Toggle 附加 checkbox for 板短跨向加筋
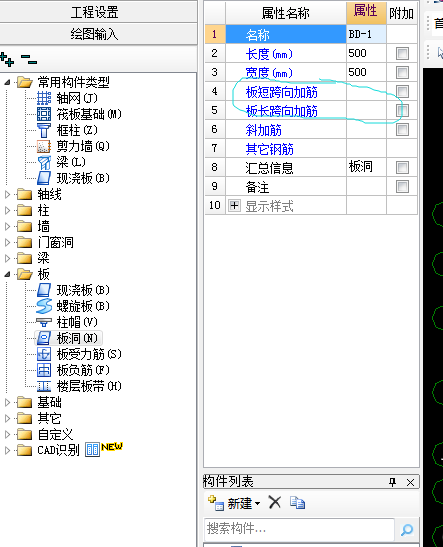The height and width of the screenshot is (547, 443). point(402,91)
